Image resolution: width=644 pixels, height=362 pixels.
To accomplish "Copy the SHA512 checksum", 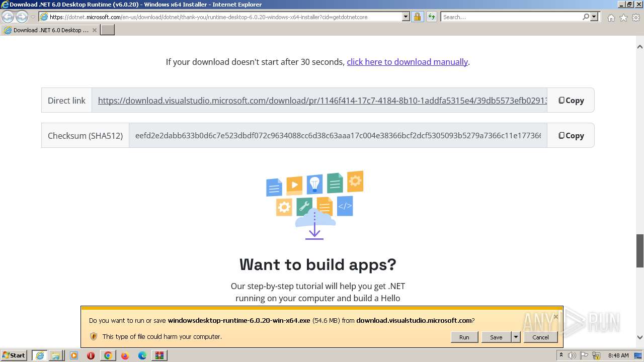I will pyautogui.click(x=571, y=136).
